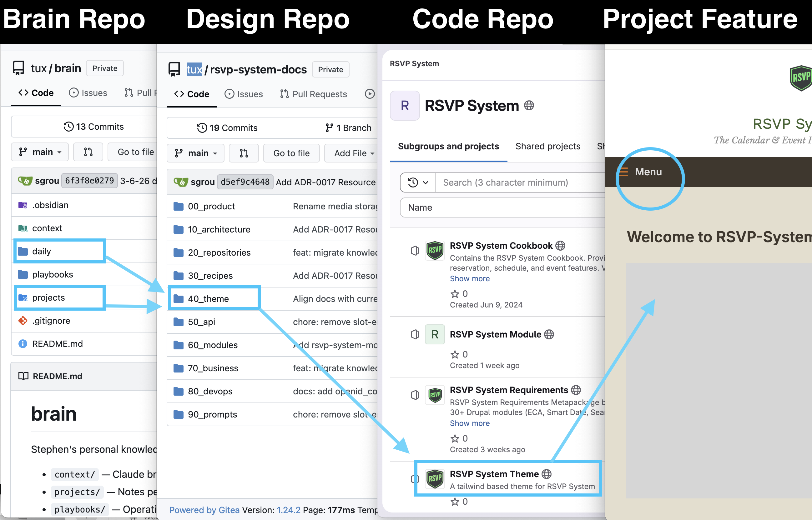This screenshot has width=812, height=520.
Task: Open commit 6f3f8e0279
Action: [x=89, y=181]
